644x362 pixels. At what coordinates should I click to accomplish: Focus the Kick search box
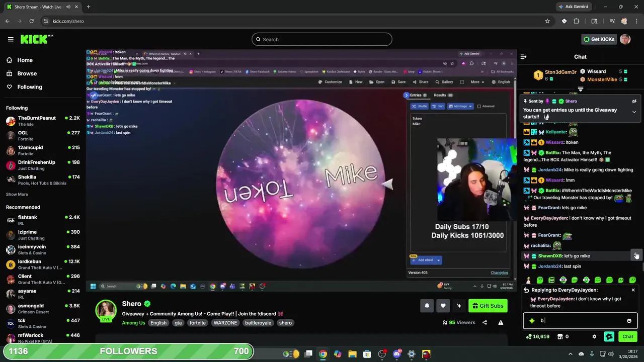[x=322, y=39]
